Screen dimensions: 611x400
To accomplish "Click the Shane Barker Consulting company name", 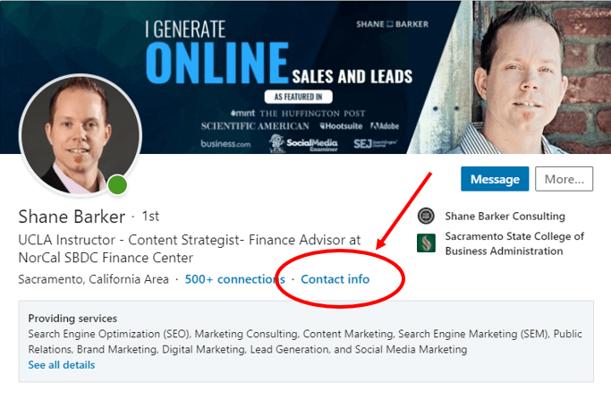I will click(504, 216).
